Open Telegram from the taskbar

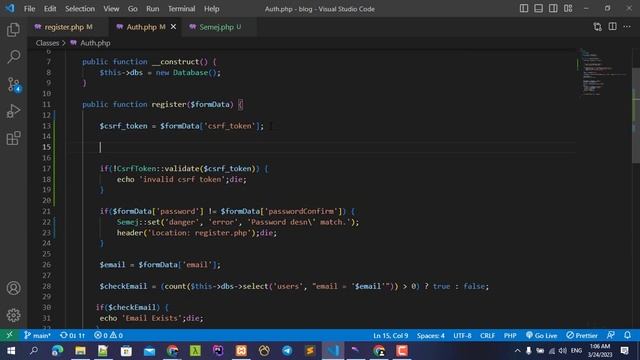287,351
